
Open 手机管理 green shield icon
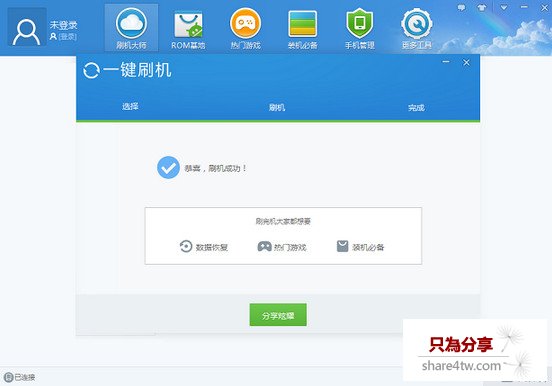point(359,24)
